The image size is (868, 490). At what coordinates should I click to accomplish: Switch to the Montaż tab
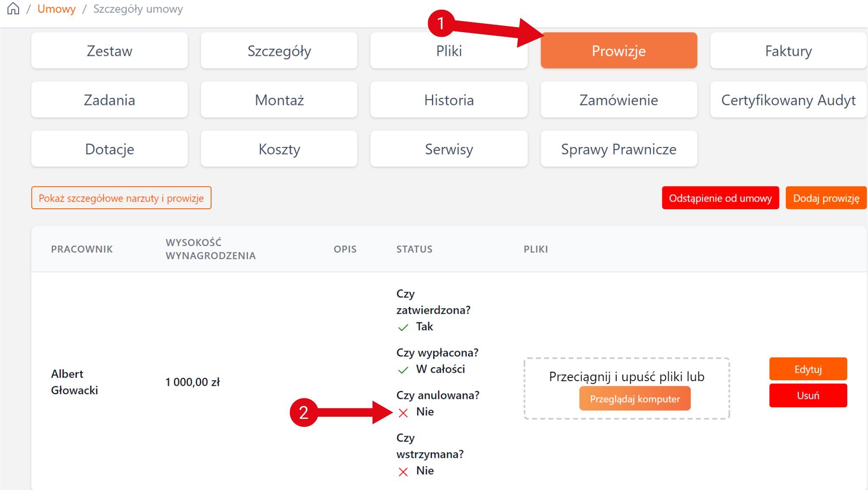tap(279, 100)
